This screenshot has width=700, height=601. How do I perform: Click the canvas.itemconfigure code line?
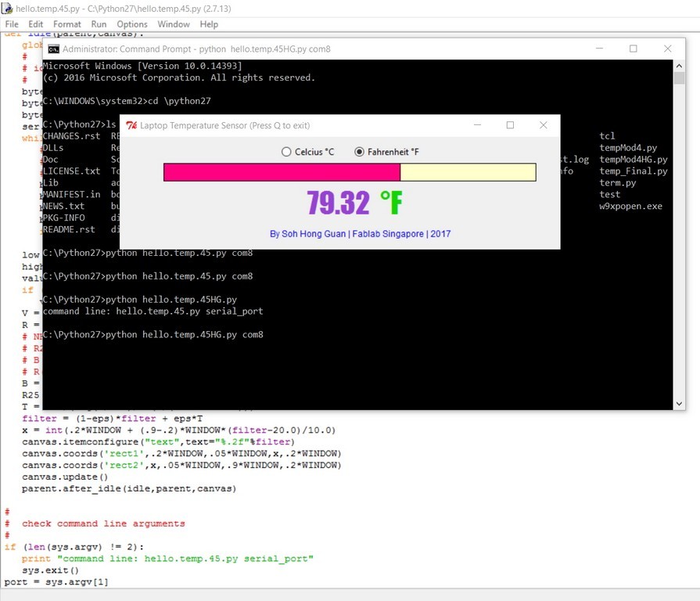[159, 441]
